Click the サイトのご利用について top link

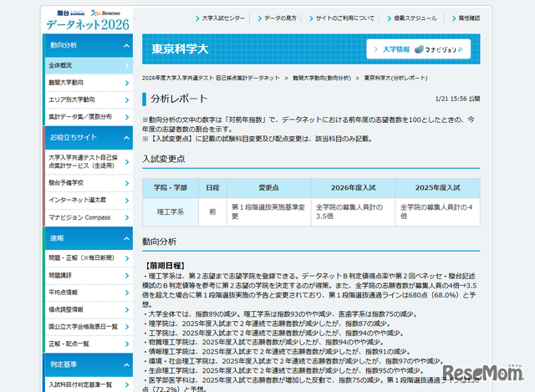coord(342,18)
